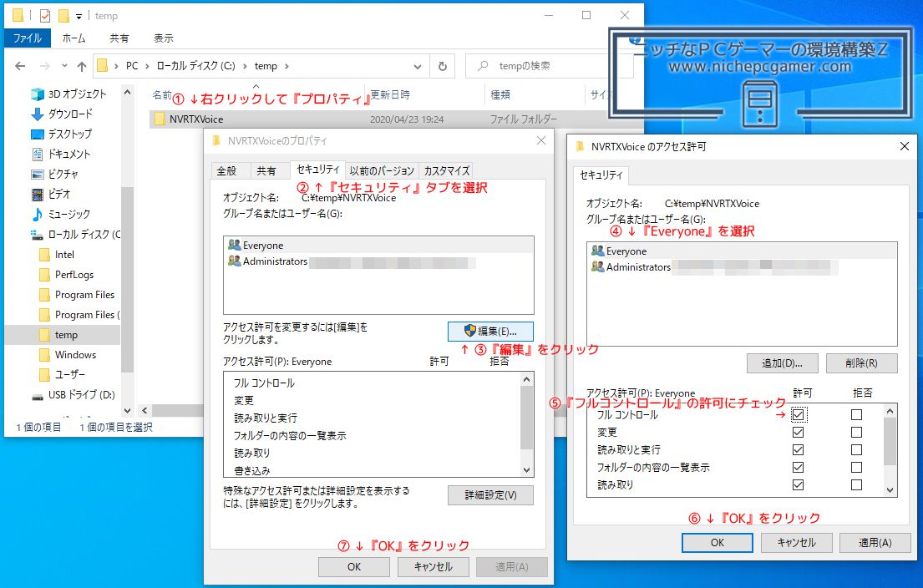
Task: Toggle 読み取り deny checkbox
Action: tap(856, 485)
